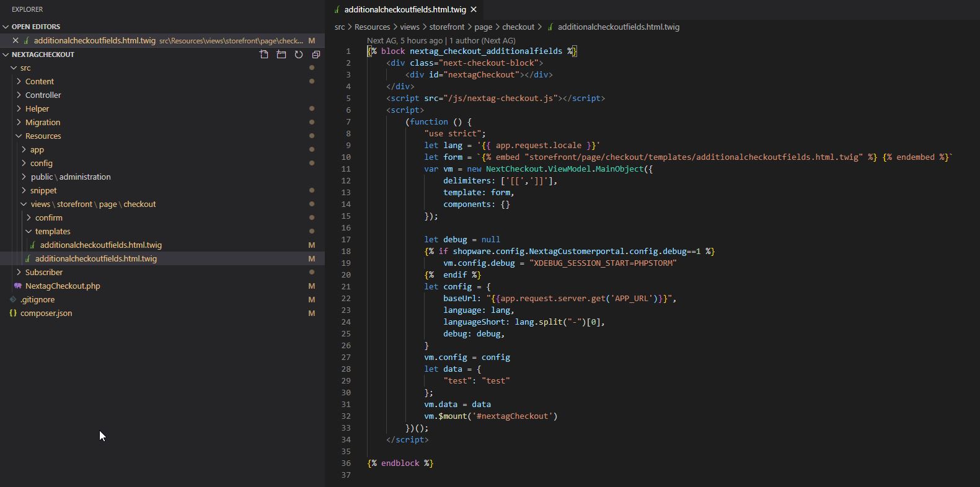
Task: Click the storefront breadcrumb segment
Action: coord(447,27)
